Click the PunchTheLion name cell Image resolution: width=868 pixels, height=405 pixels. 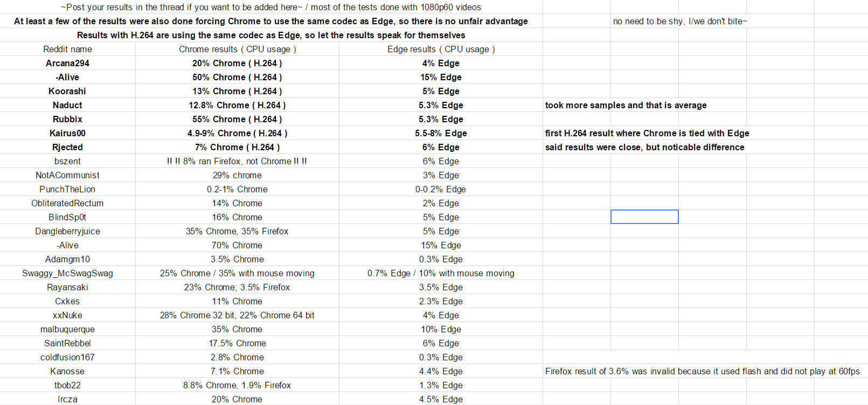(x=67, y=189)
